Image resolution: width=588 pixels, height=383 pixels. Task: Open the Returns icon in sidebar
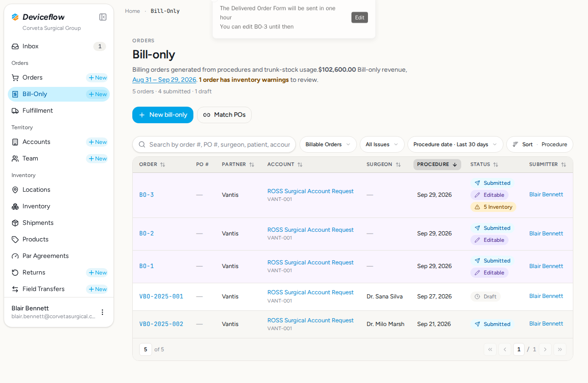click(x=15, y=273)
